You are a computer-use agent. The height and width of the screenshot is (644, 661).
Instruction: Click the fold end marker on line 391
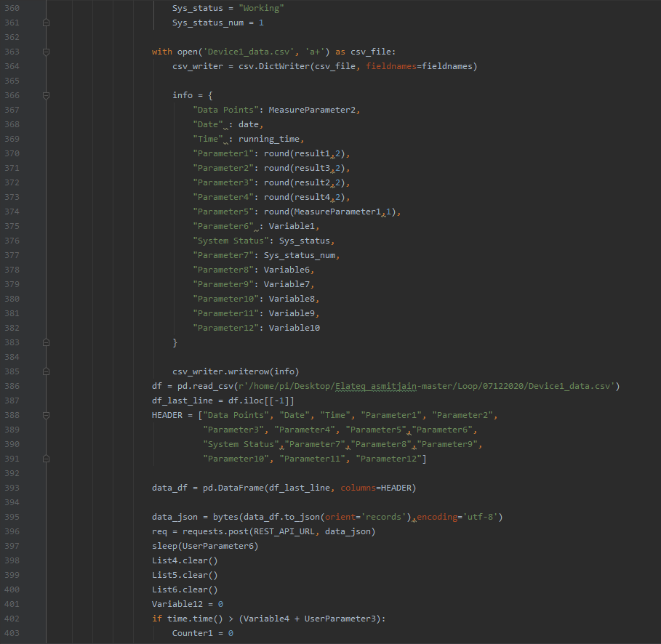[x=47, y=459]
